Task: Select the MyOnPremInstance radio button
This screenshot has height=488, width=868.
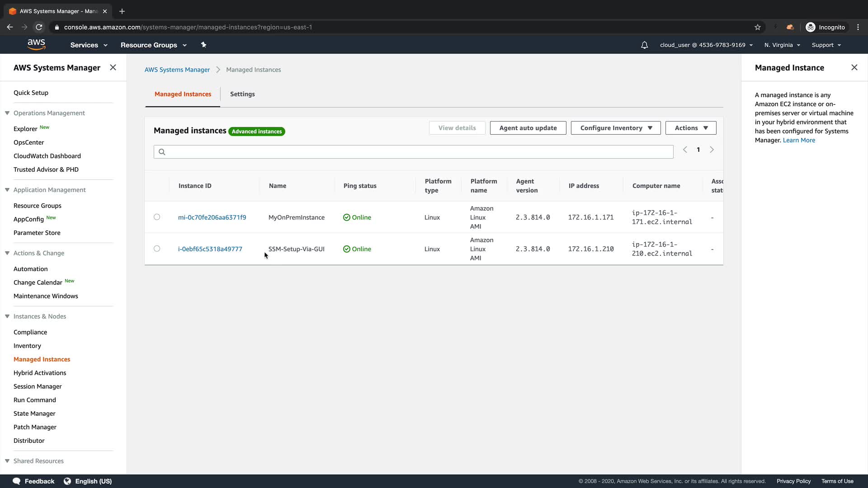Action: pyautogui.click(x=157, y=217)
